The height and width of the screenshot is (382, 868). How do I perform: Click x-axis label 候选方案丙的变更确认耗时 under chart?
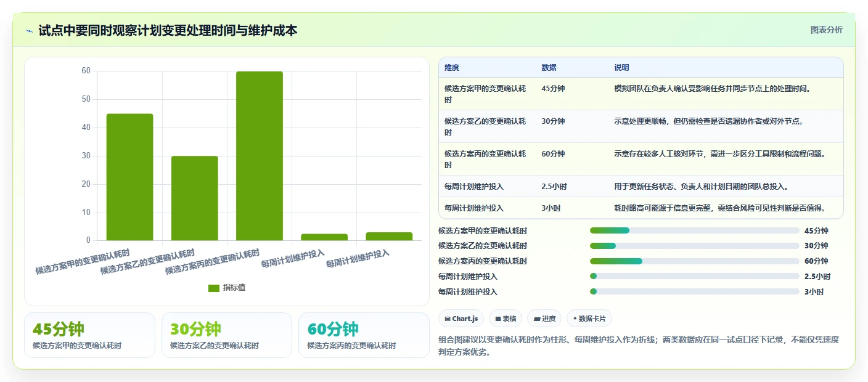[x=212, y=262]
